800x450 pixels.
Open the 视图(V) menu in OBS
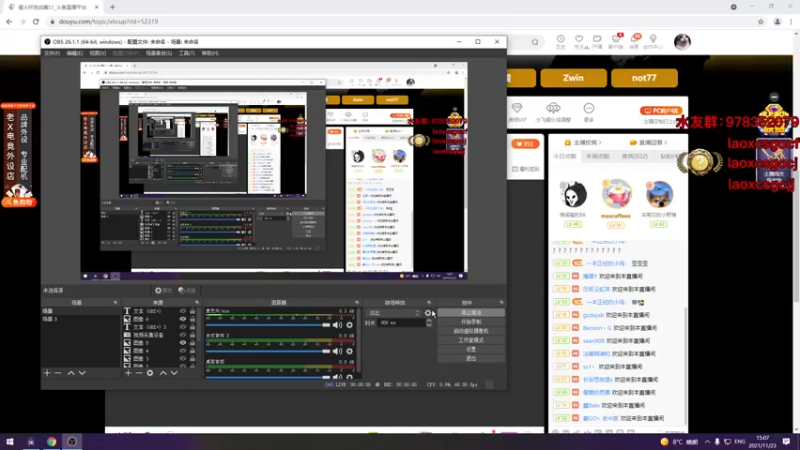[97, 53]
